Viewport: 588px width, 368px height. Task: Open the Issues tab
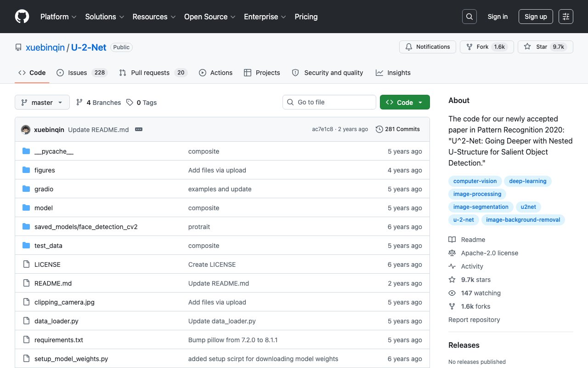(82, 73)
